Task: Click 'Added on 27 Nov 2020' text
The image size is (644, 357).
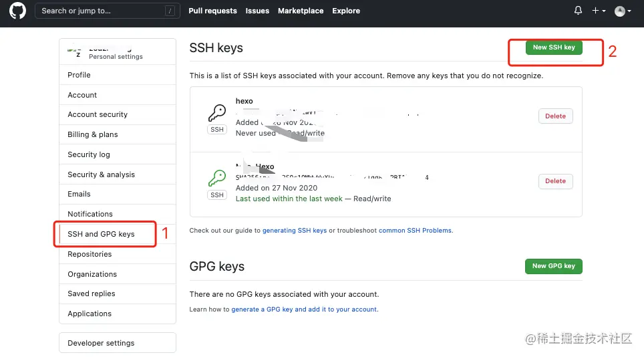Action: click(277, 188)
